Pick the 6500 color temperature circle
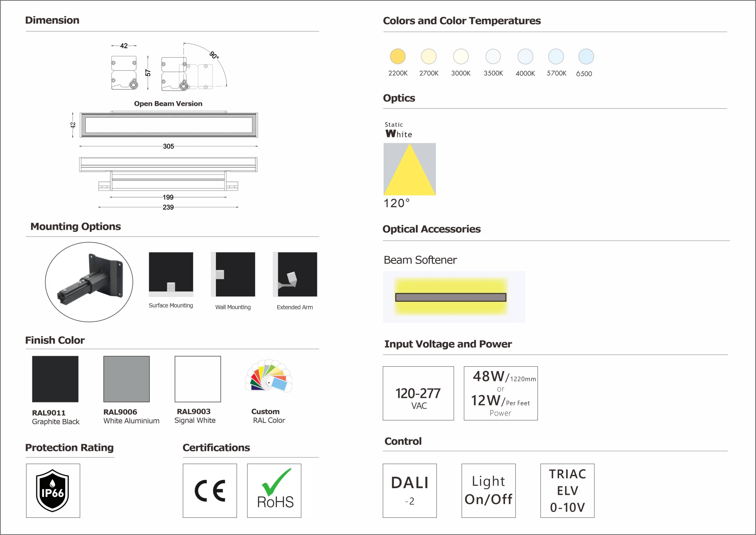Screen dimensions: 756x535 pyautogui.click(x=586, y=56)
